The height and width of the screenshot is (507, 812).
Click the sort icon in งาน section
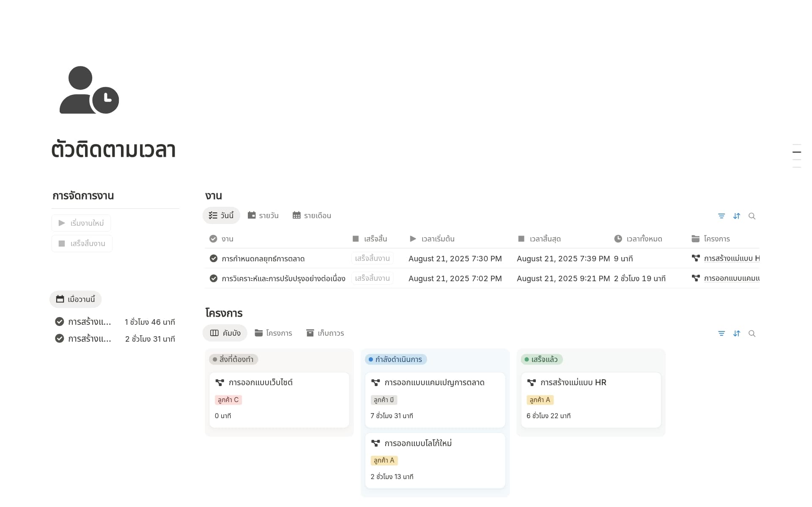(x=737, y=216)
